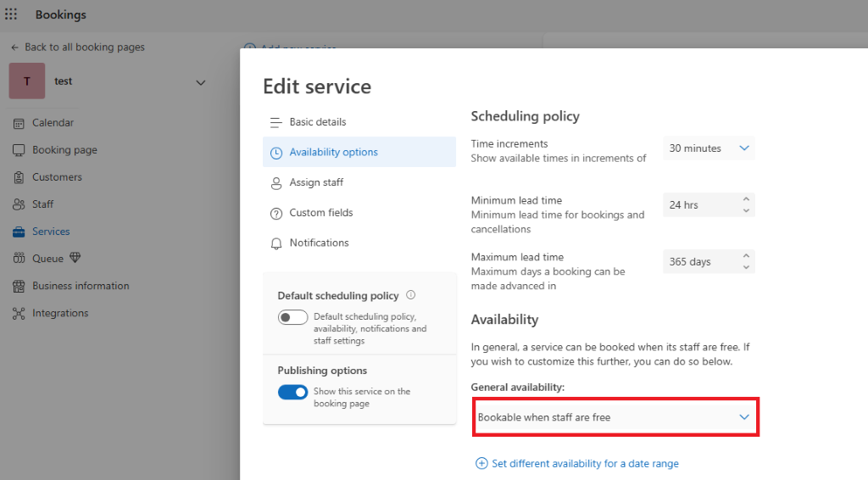Open Business information in sidebar
The width and height of the screenshot is (868, 480).
tap(81, 286)
